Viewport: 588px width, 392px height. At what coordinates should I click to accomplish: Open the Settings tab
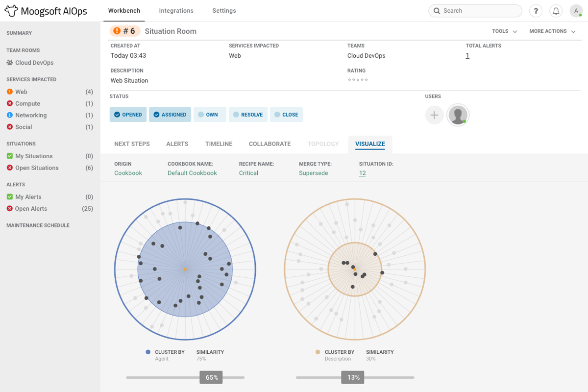224,11
